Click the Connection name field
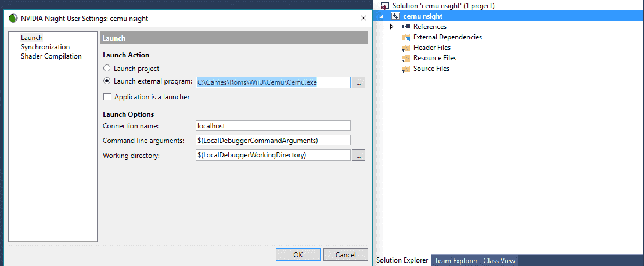Screen dimensions: 644x266 pos(273,125)
